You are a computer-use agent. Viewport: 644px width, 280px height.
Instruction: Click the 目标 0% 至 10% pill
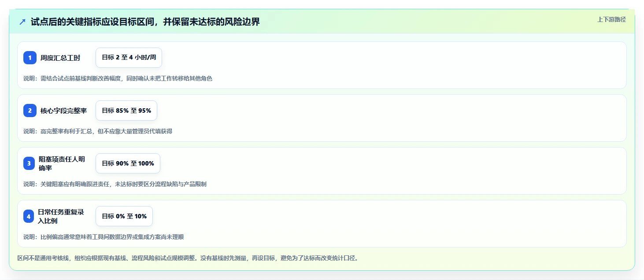tap(124, 216)
